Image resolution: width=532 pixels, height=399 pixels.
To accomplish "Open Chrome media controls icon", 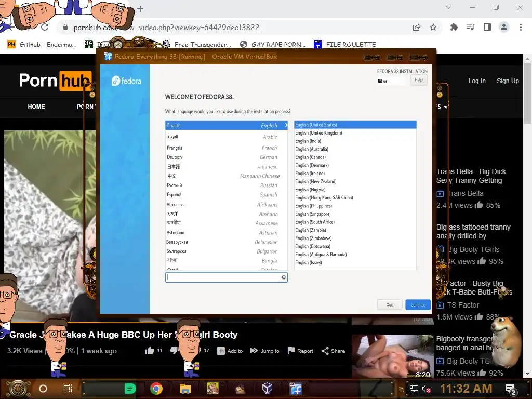I will [x=471, y=27].
